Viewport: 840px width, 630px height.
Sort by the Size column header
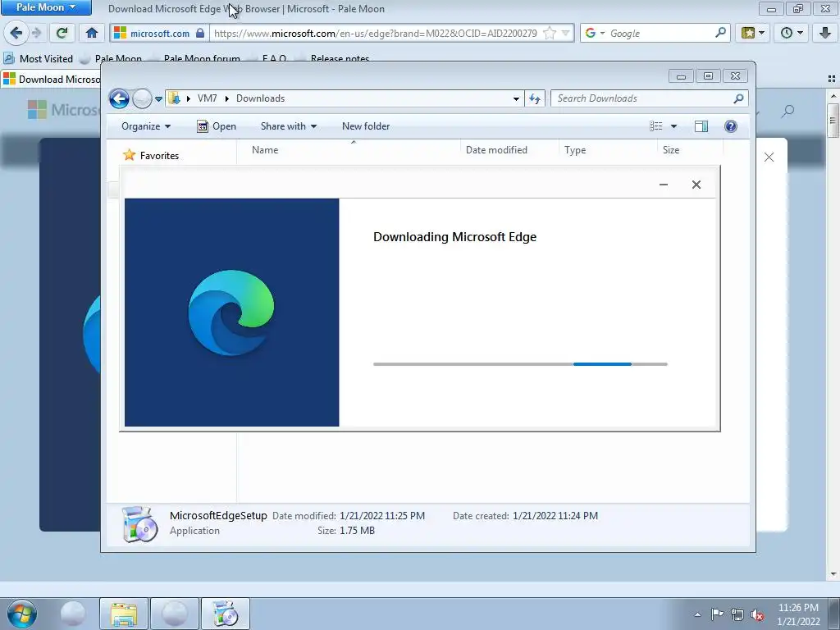tap(690, 150)
